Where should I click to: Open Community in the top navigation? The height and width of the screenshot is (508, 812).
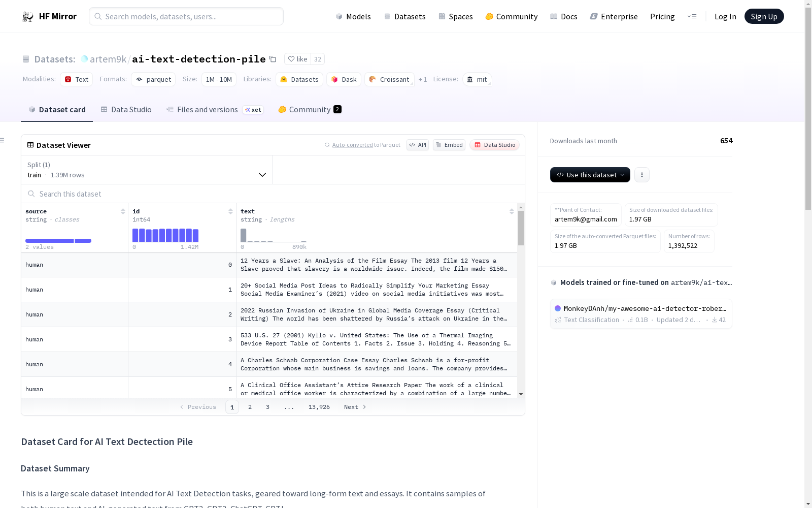coord(512,17)
